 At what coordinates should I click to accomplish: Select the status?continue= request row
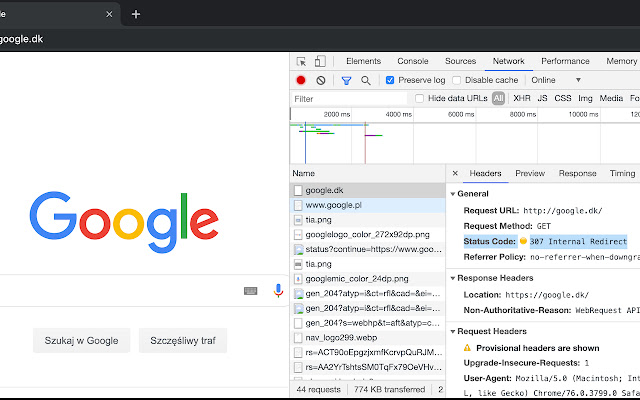(x=368, y=249)
